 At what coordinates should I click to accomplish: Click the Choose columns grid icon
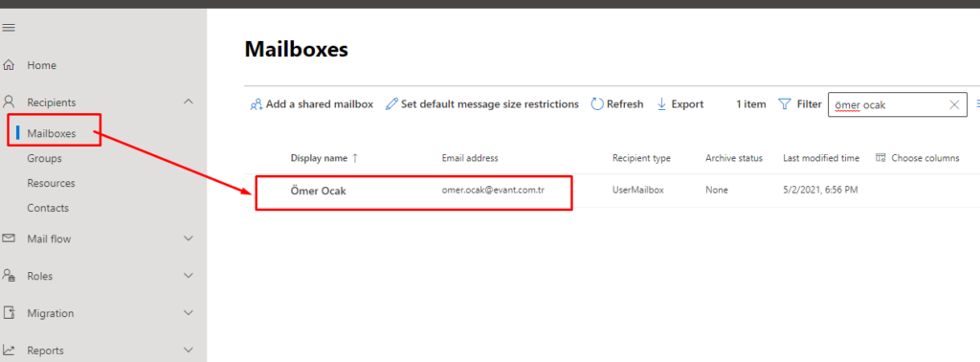pyautogui.click(x=880, y=158)
